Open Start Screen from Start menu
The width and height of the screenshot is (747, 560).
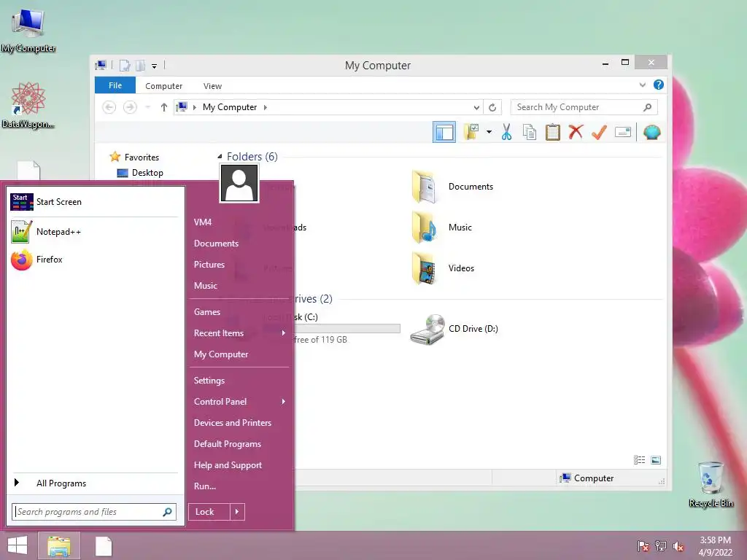point(94,202)
